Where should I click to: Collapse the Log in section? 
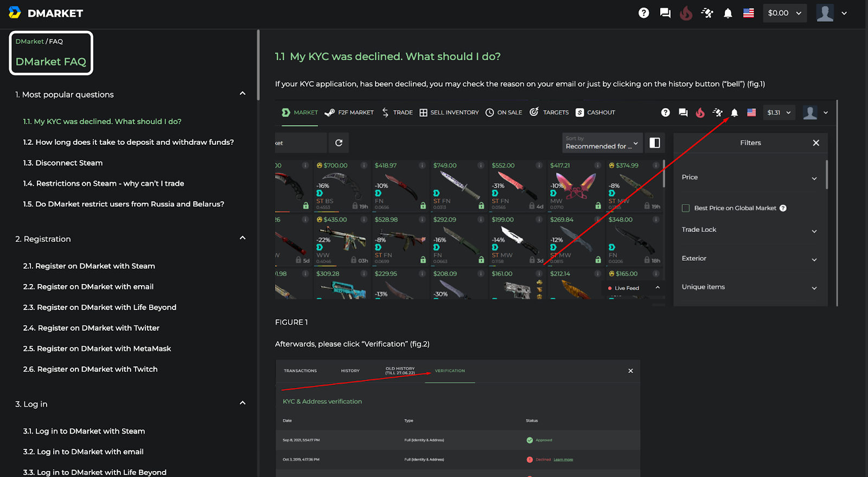(x=242, y=403)
